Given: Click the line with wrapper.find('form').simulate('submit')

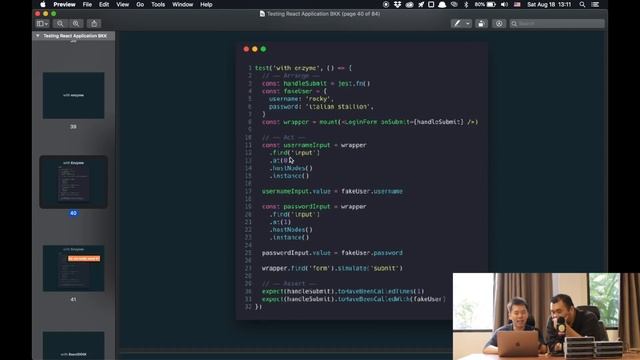Looking at the screenshot, I should (x=332, y=268).
